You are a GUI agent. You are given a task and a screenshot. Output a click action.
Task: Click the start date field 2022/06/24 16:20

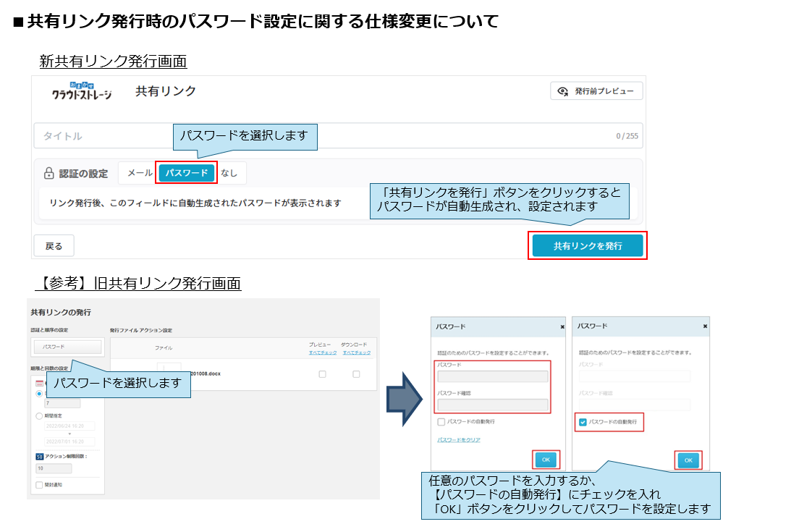coord(70,426)
